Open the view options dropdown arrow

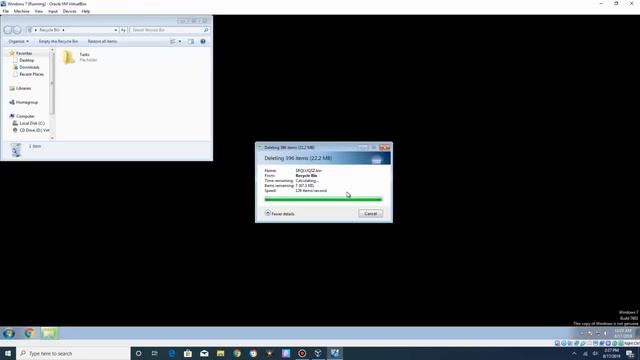point(180,41)
